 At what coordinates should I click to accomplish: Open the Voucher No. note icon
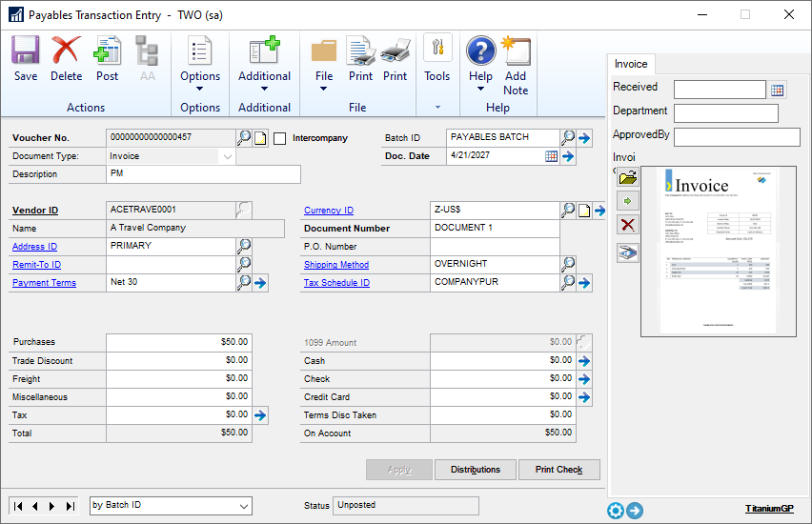[260, 138]
